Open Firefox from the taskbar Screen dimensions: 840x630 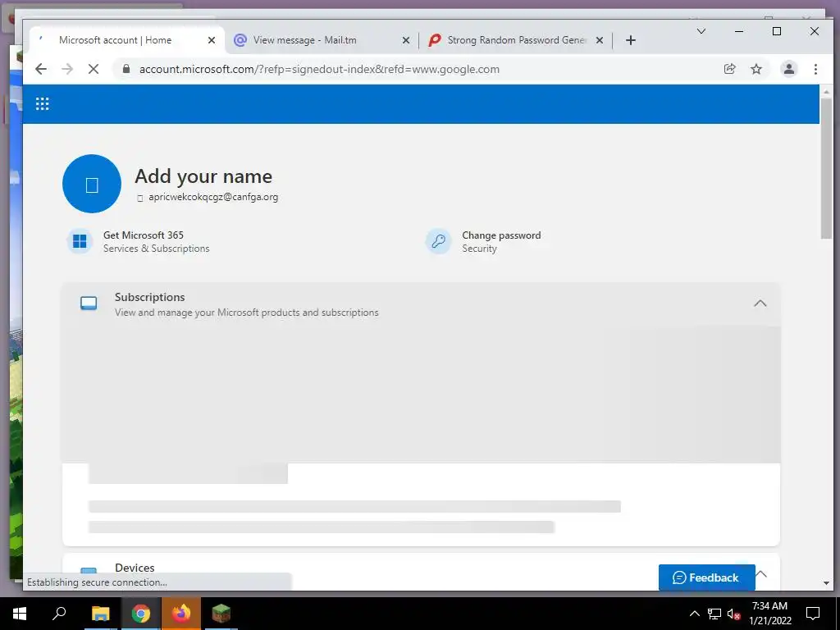coord(181,614)
